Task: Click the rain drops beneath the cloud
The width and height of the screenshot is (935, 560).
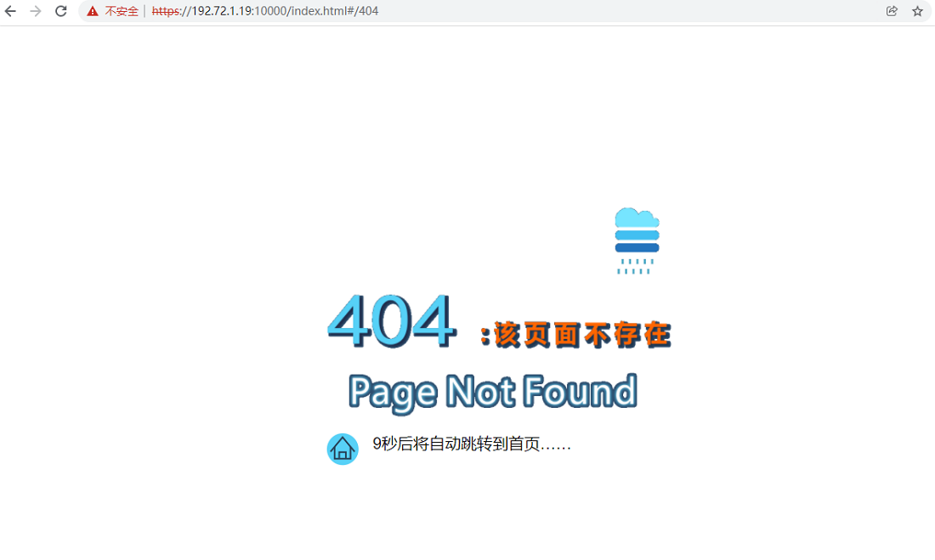Action: tap(636, 266)
